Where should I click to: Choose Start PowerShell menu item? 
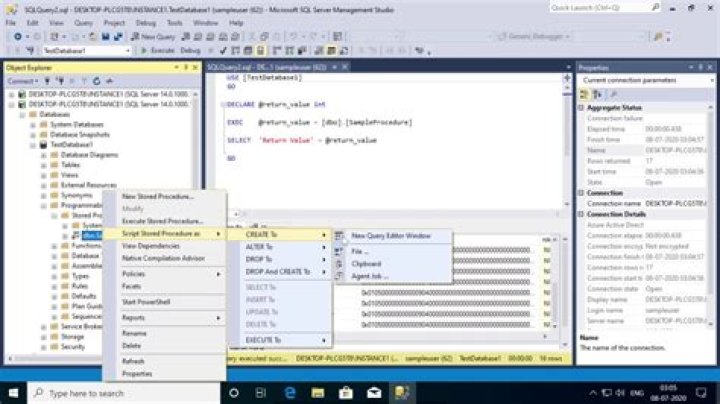[x=146, y=302]
